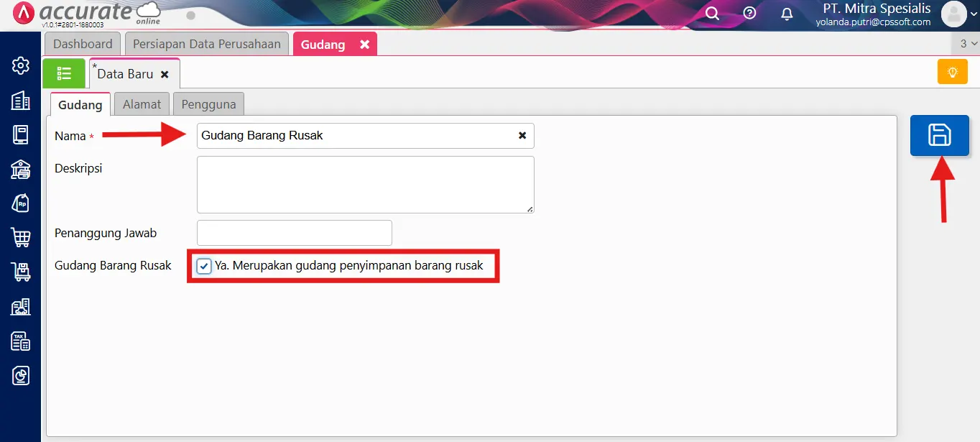Screen dimensions: 980x442
Task: Expand the tab count dropdown
Action: (x=969, y=44)
